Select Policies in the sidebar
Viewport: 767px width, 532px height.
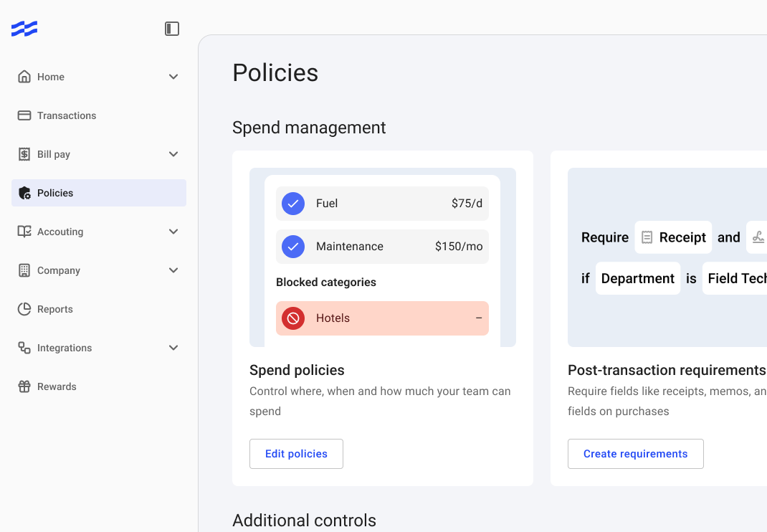point(99,193)
